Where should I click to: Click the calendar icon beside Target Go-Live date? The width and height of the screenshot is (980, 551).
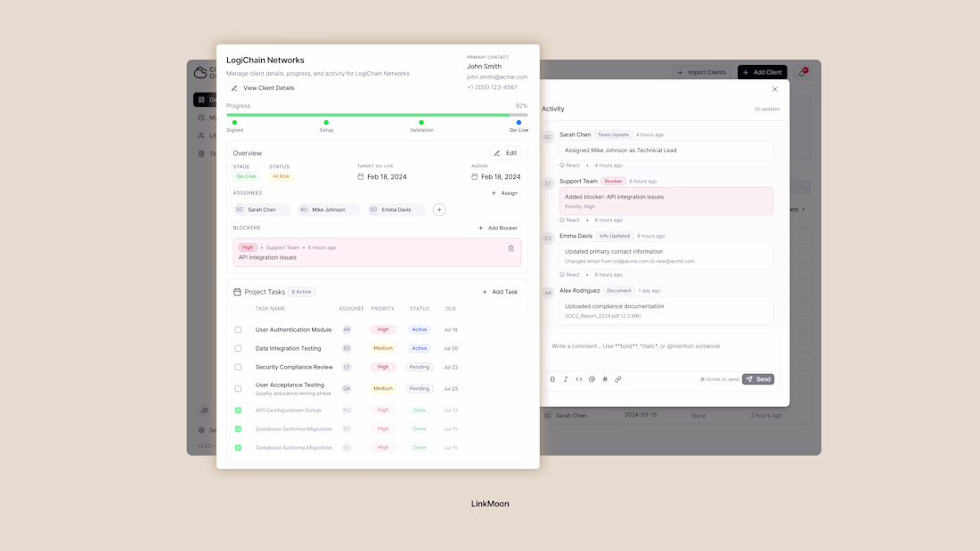point(361,177)
